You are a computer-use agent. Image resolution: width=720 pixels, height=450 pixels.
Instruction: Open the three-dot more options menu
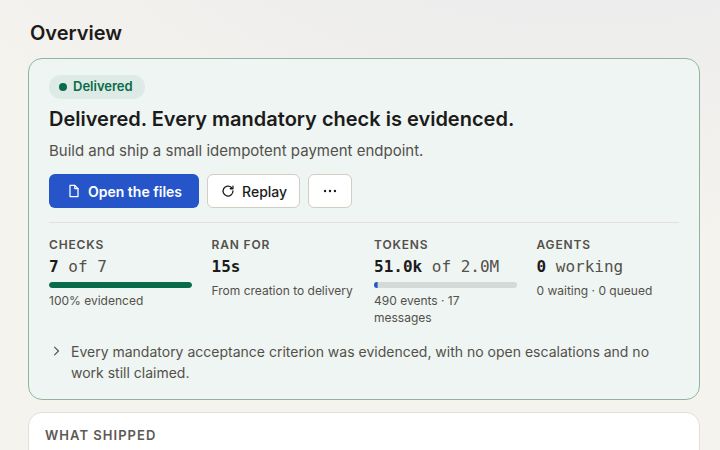click(330, 191)
